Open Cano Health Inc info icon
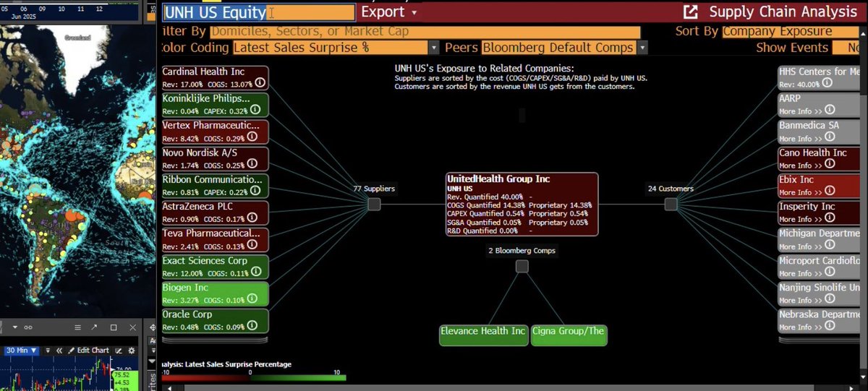 coord(830,165)
